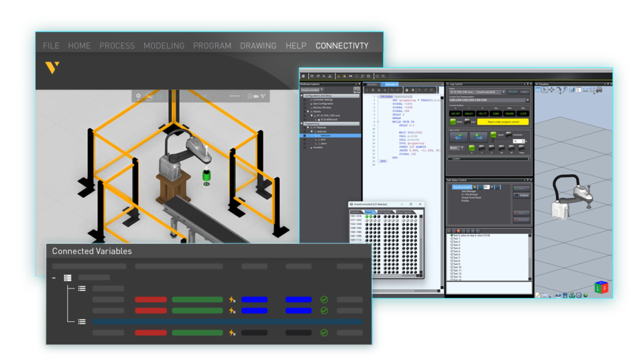This screenshot has width=644, height=362.
Task: Toggle the Increment switch in Jog Control
Action: (x=508, y=134)
